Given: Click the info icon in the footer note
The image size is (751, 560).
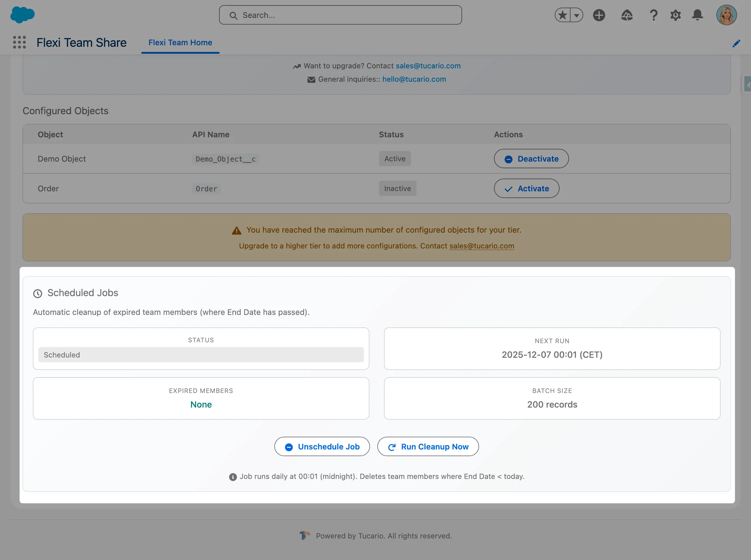Looking at the screenshot, I should [233, 476].
